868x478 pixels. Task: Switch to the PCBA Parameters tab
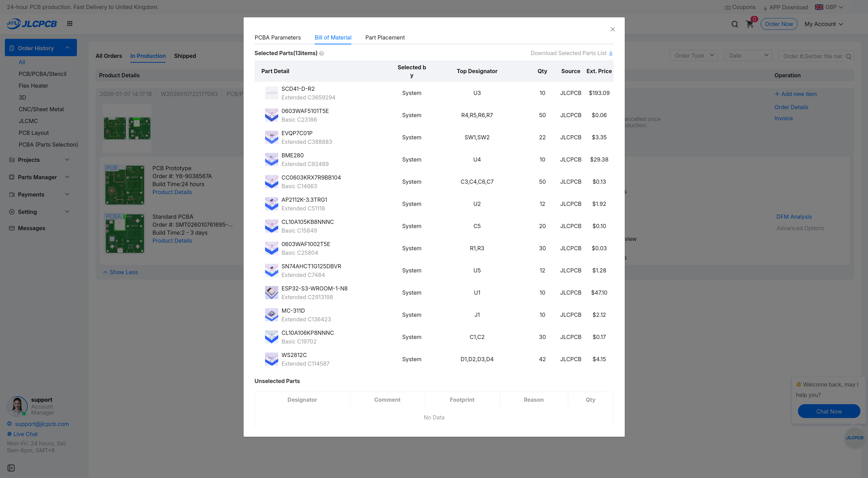click(278, 37)
